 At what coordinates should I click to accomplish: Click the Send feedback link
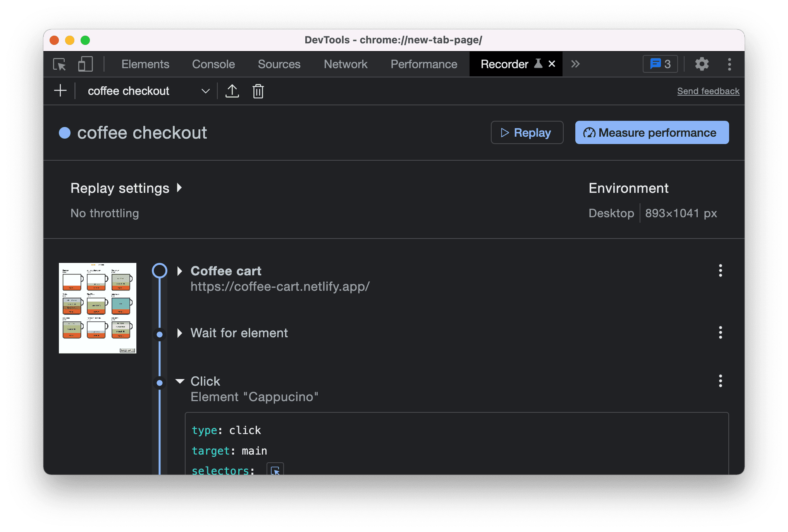coord(708,91)
